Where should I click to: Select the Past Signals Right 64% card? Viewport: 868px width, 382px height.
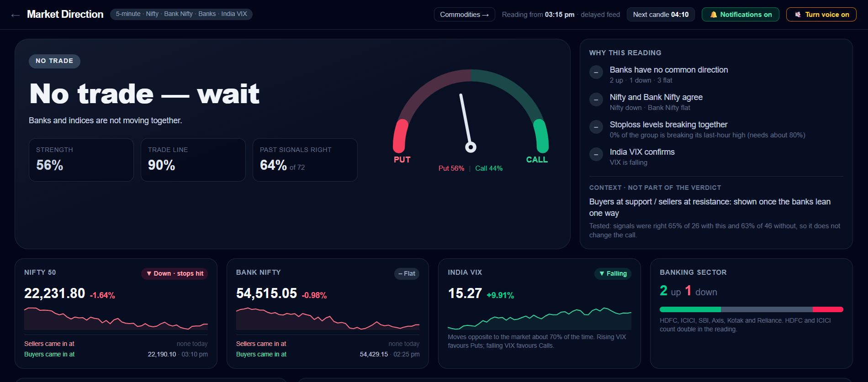[305, 160]
